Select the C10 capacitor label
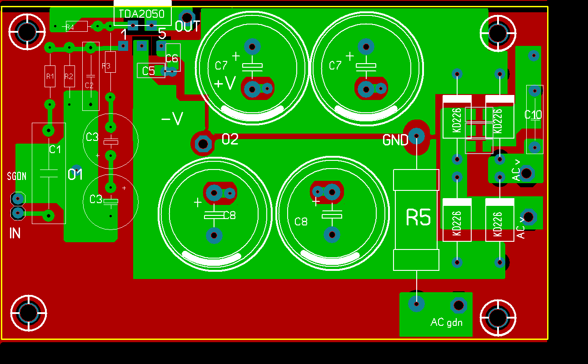588x364 pixels. click(x=533, y=115)
